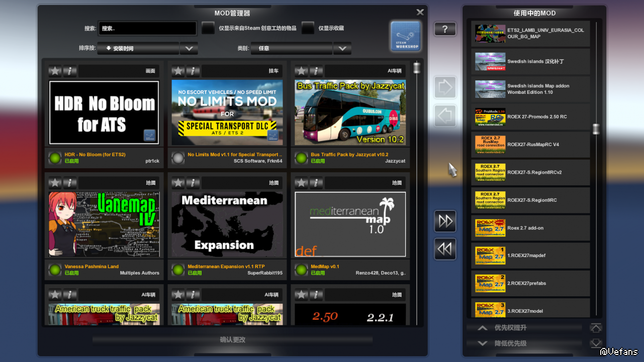Click the arrow beside 任意 category field
Screen dimensions: 644x362
point(342,48)
